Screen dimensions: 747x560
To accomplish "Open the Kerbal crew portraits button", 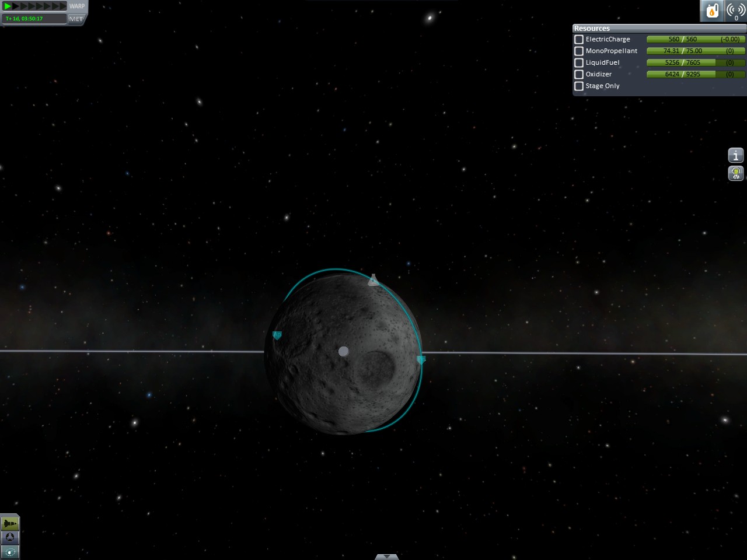I will (736, 173).
